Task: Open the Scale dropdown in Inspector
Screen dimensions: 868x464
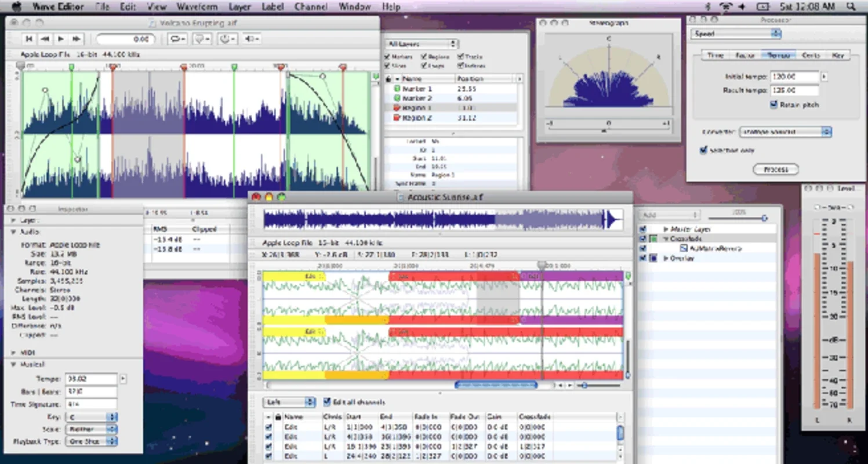Action: tap(91, 429)
